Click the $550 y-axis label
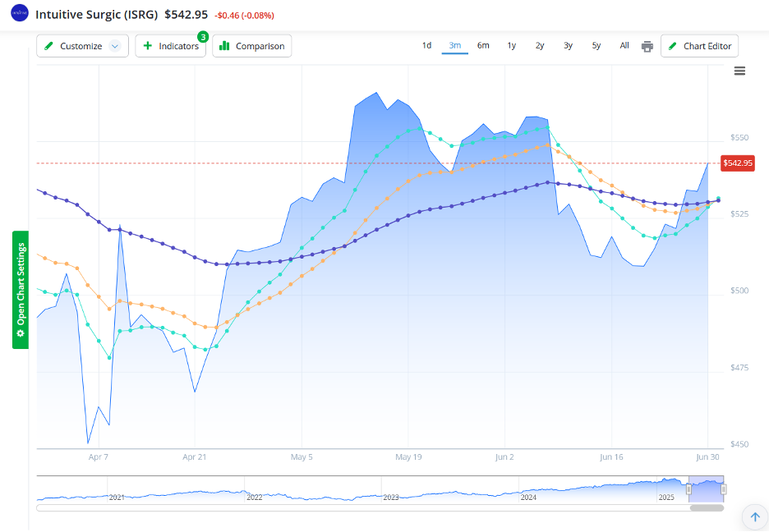 click(x=739, y=138)
